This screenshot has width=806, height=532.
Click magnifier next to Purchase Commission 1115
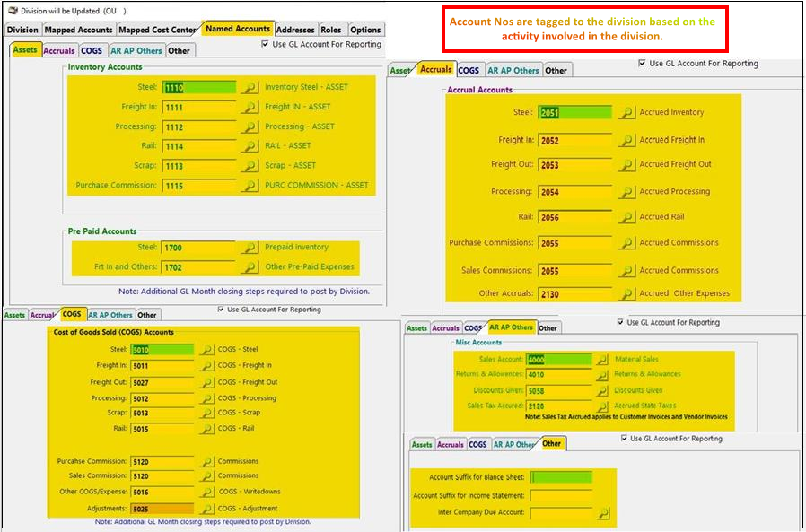coord(249,186)
